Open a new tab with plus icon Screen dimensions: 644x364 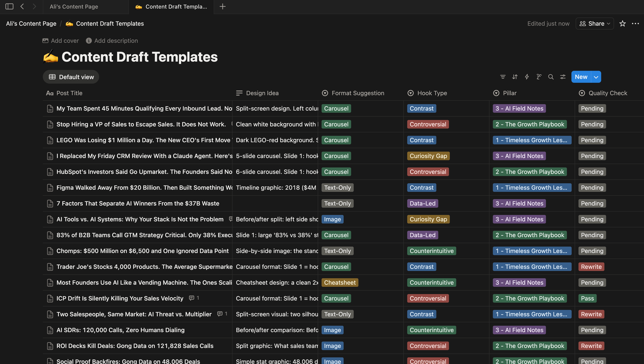click(x=222, y=6)
